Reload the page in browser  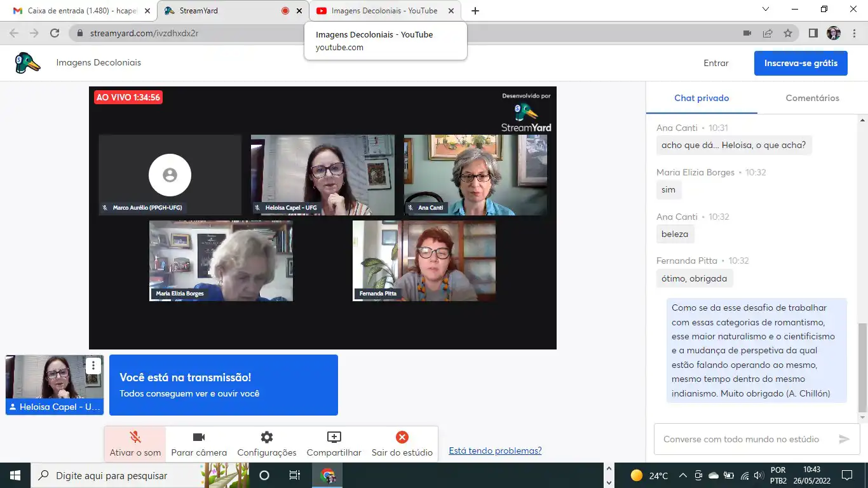(x=55, y=33)
